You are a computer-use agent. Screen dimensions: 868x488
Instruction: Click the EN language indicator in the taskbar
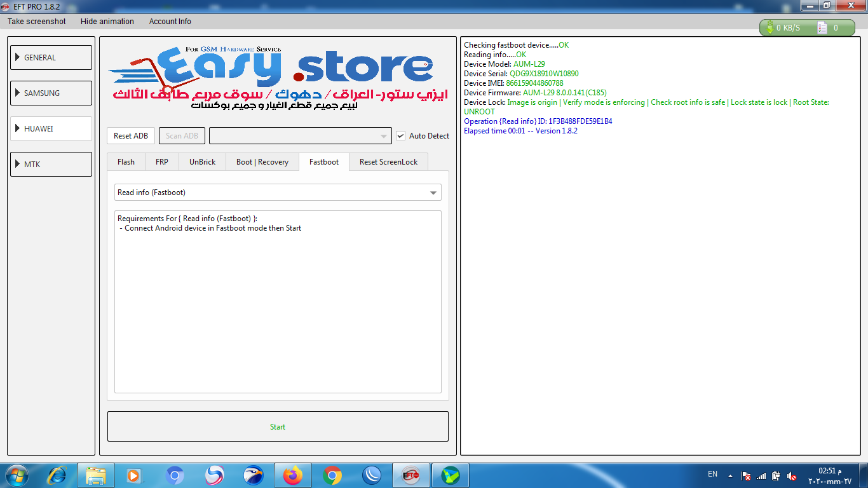(x=712, y=474)
